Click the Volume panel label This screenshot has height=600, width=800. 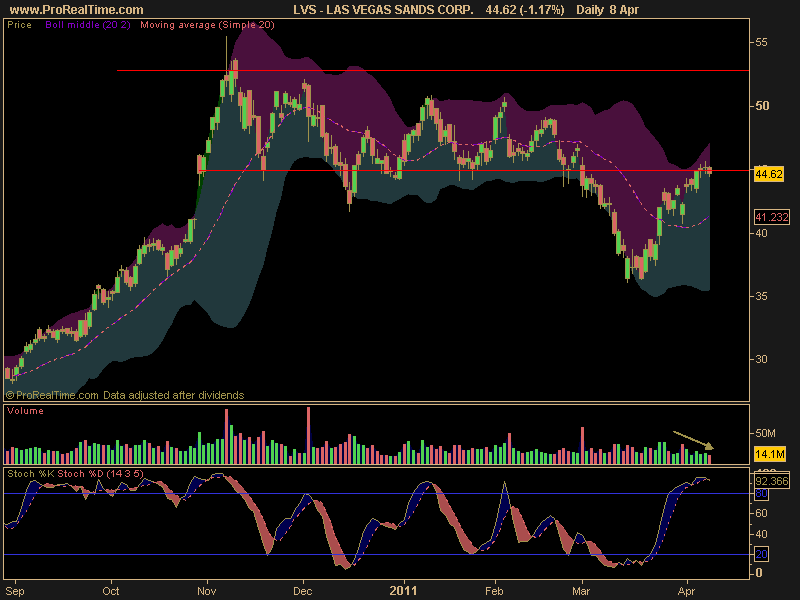click(x=26, y=411)
